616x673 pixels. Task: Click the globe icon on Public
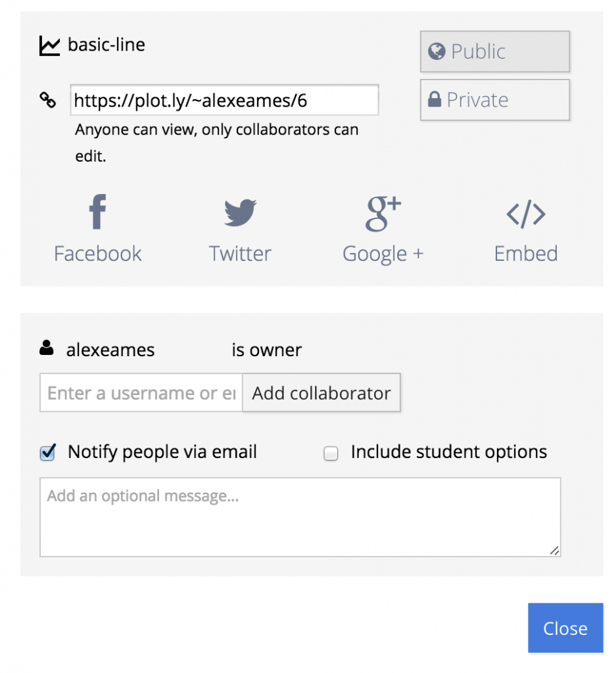point(437,51)
